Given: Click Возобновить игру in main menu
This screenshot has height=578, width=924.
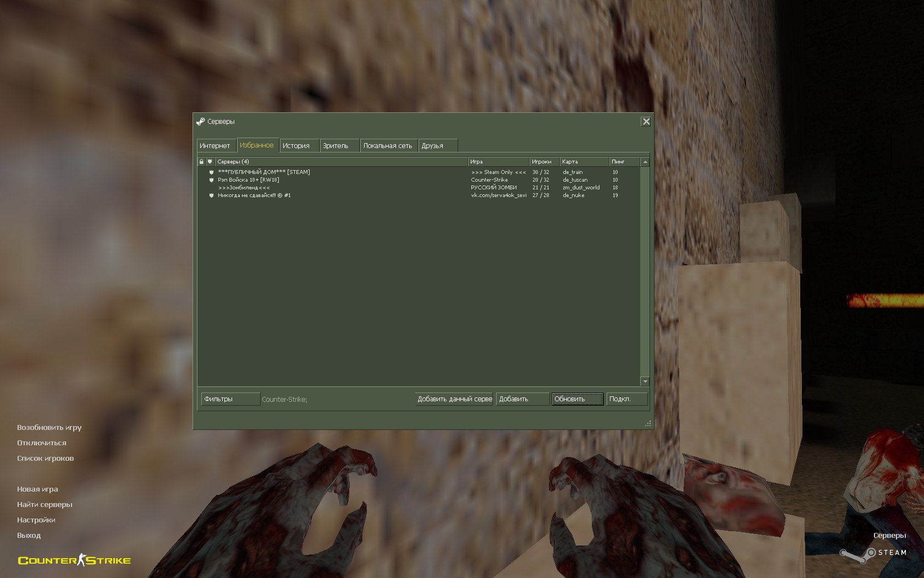Looking at the screenshot, I should pos(50,428).
